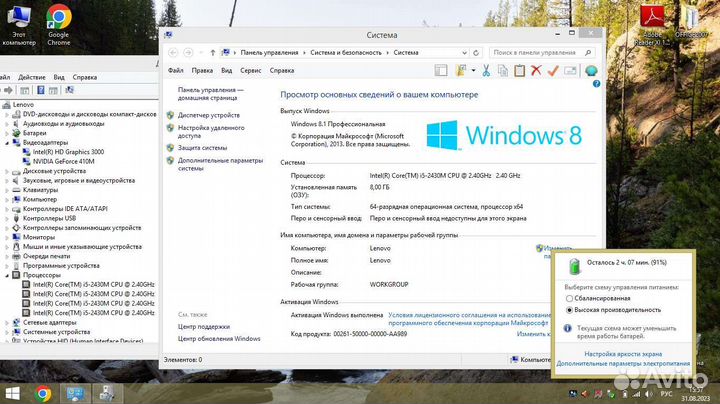The width and height of the screenshot is (720, 404).
Task: Expand Батареи node in device tree
Action: (7, 133)
